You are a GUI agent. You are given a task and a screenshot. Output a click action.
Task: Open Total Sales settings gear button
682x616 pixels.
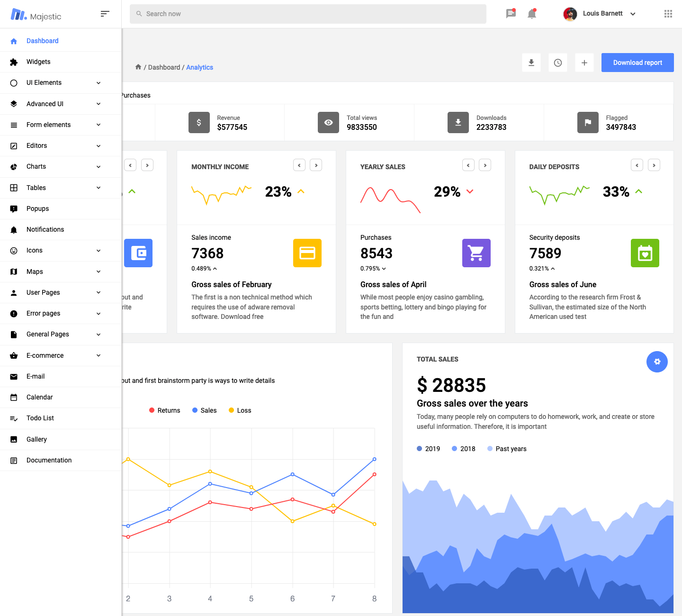(657, 362)
